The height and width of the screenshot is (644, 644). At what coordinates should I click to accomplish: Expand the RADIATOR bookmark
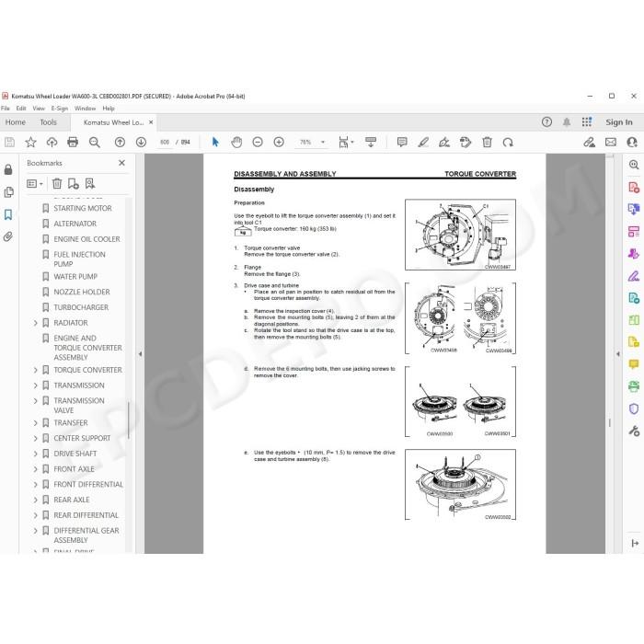point(35,323)
